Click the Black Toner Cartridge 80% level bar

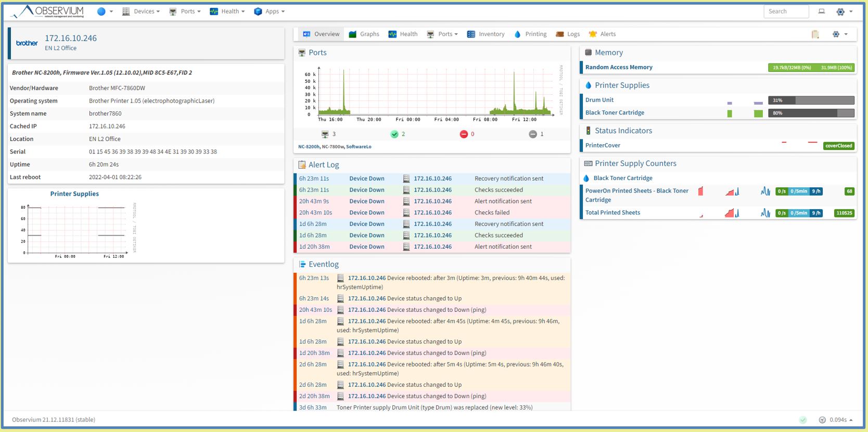click(811, 113)
